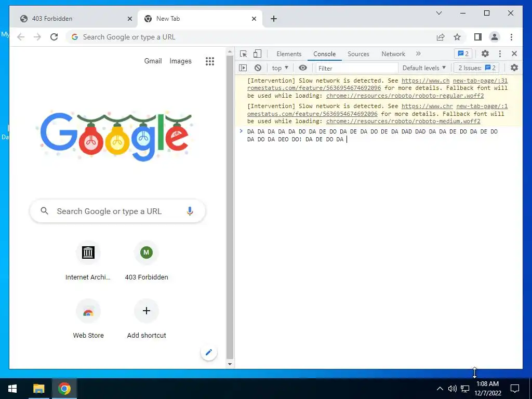Open the taskbar clock and date
The height and width of the screenshot is (399, 532).
click(487, 389)
